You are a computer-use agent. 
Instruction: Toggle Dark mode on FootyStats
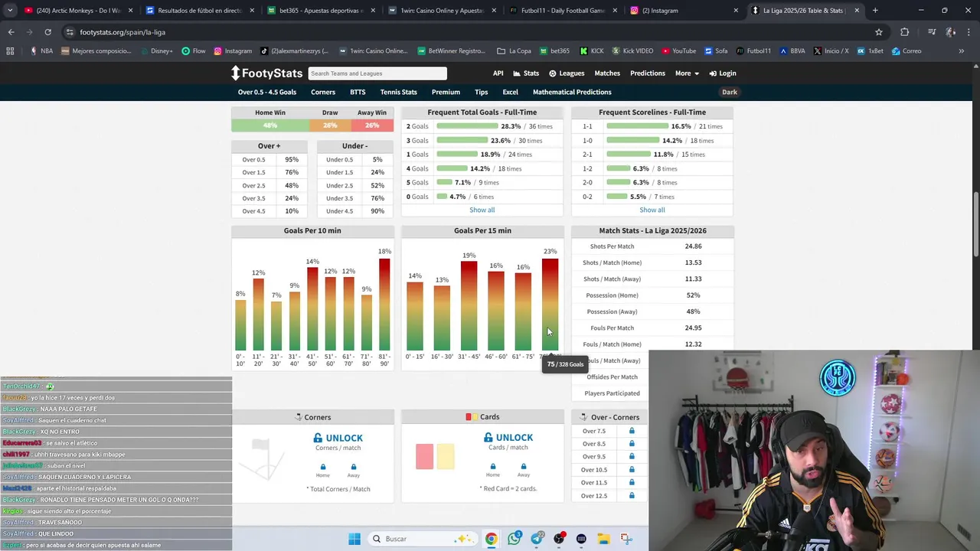coord(730,92)
